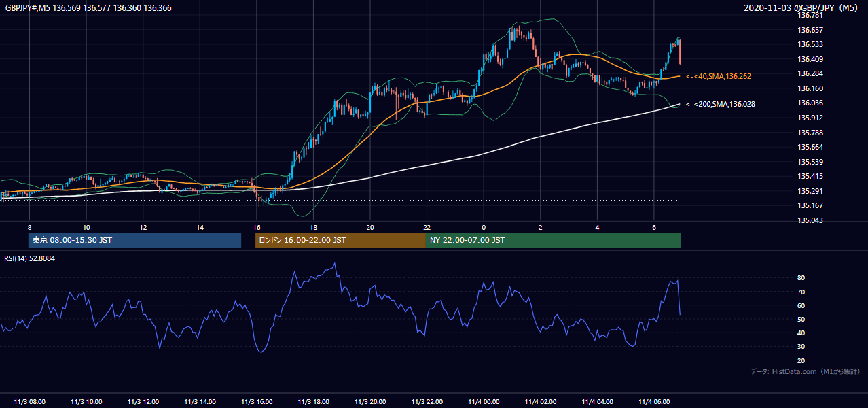Click price axis label 136.781
868x408 pixels.
click(811, 15)
